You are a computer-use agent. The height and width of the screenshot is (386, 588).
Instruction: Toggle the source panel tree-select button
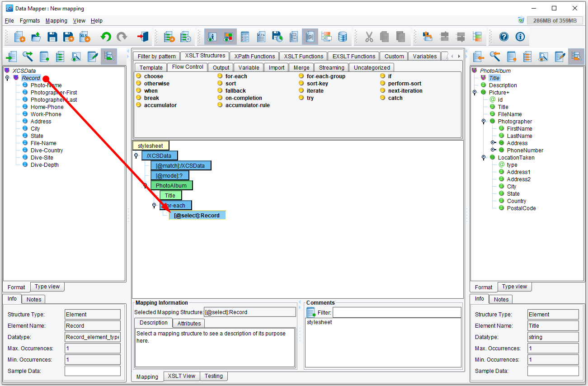109,56
